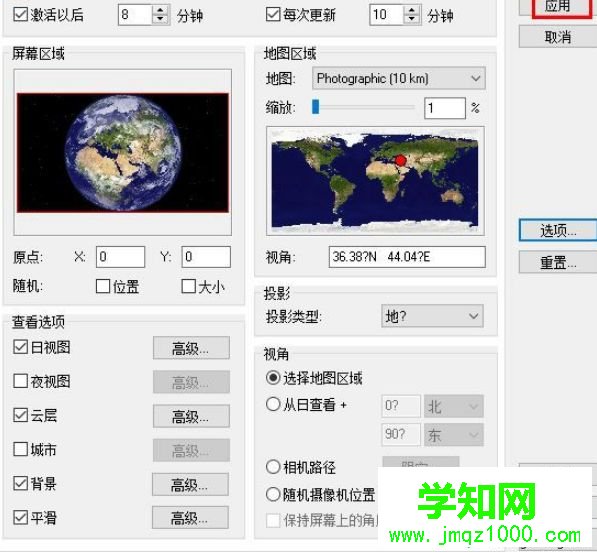The width and height of the screenshot is (597, 552).
Task: Toggle the 云层 checkbox
Action: tap(20, 415)
